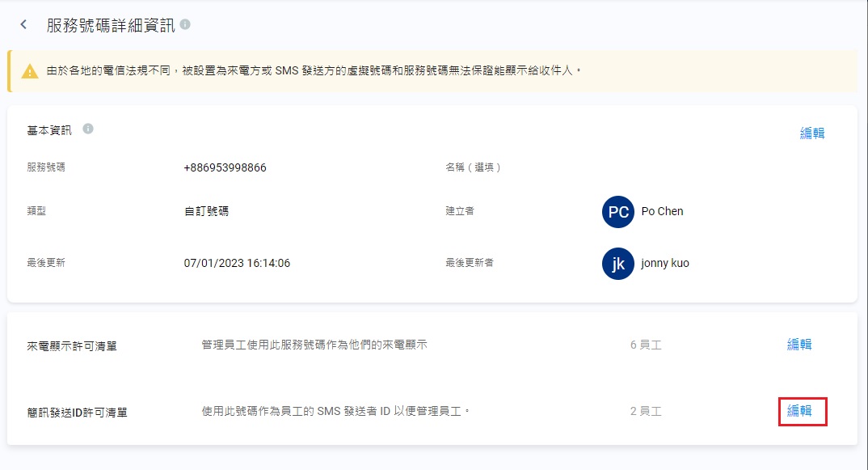Select the service number +886953998866
The image size is (868, 470).
[x=225, y=168]
